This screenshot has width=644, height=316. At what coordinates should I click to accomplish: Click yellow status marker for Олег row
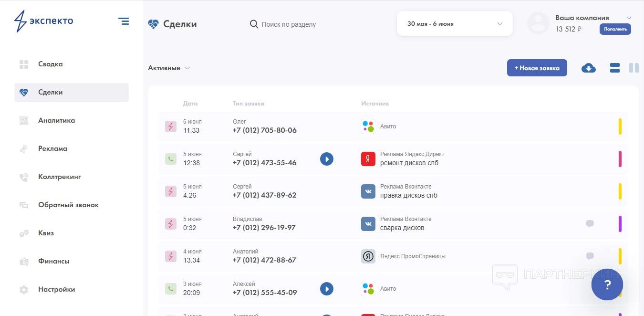click(620, 126)
